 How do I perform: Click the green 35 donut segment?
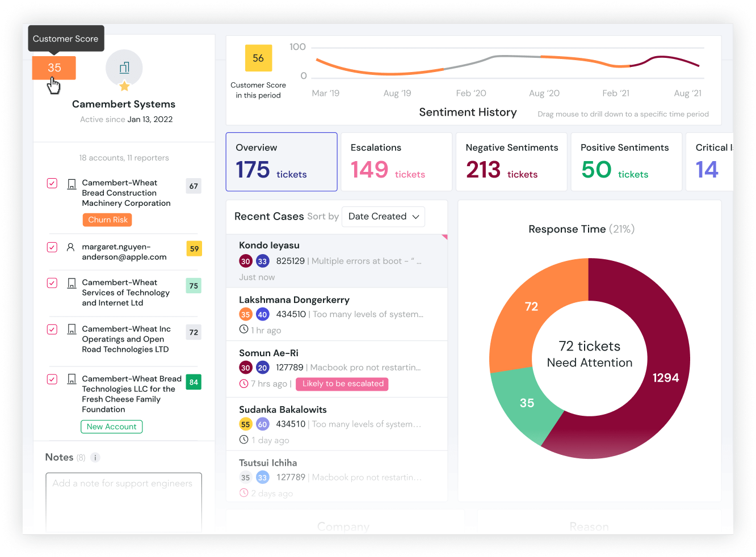[527, 403]
